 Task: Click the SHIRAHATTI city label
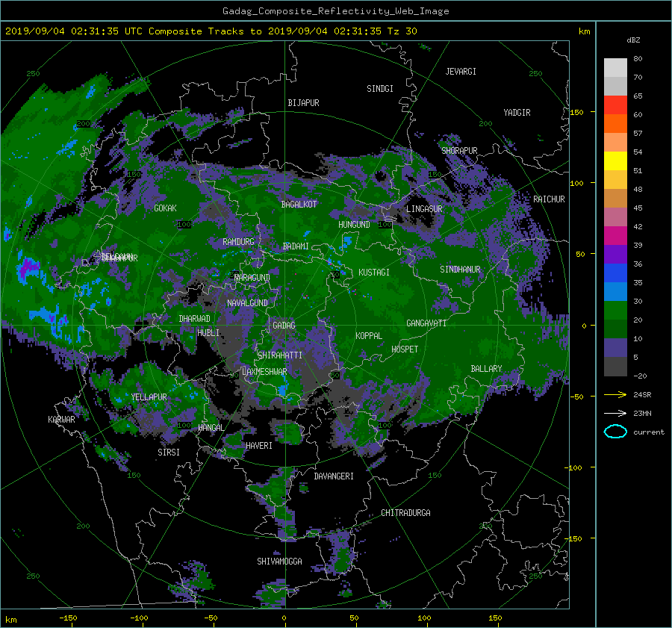point(280,355)
